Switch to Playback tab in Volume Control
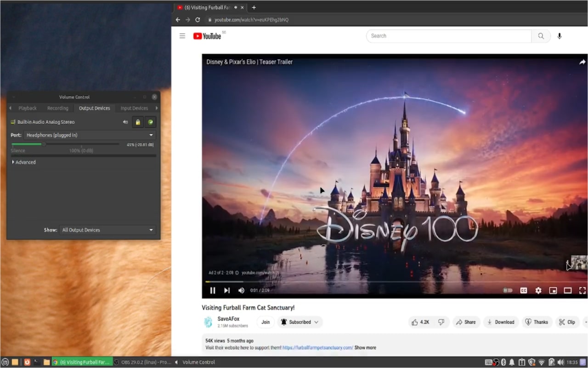 (28, 108)
